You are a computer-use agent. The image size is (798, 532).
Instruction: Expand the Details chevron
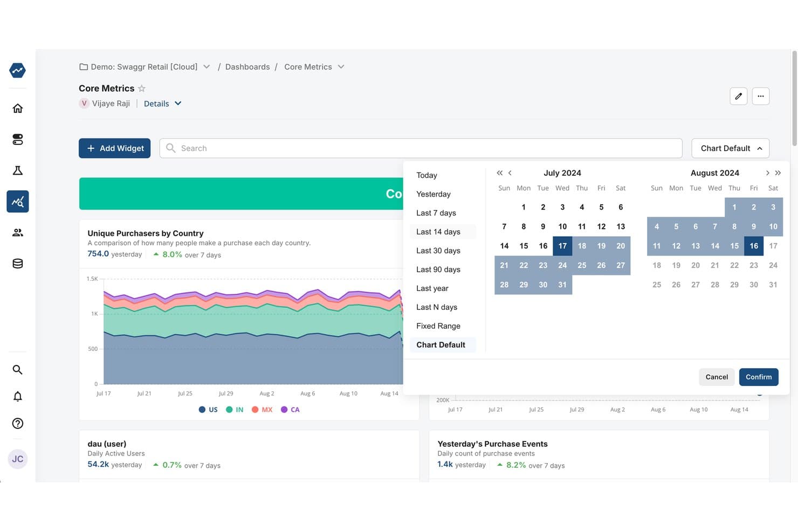(178, 103)
